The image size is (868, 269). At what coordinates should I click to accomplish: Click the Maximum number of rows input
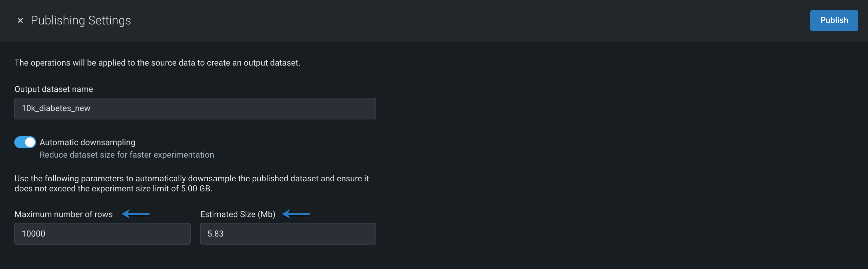coord(102,234)
